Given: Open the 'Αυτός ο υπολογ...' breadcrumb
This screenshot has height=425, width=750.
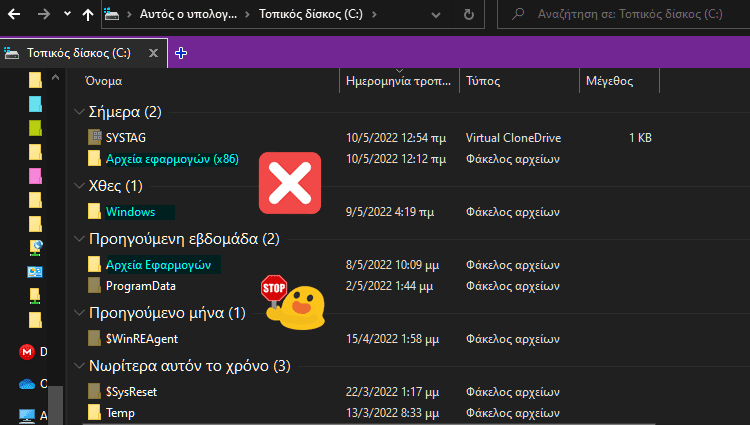Looking at the screenshot, I should (x=188, y=14).
